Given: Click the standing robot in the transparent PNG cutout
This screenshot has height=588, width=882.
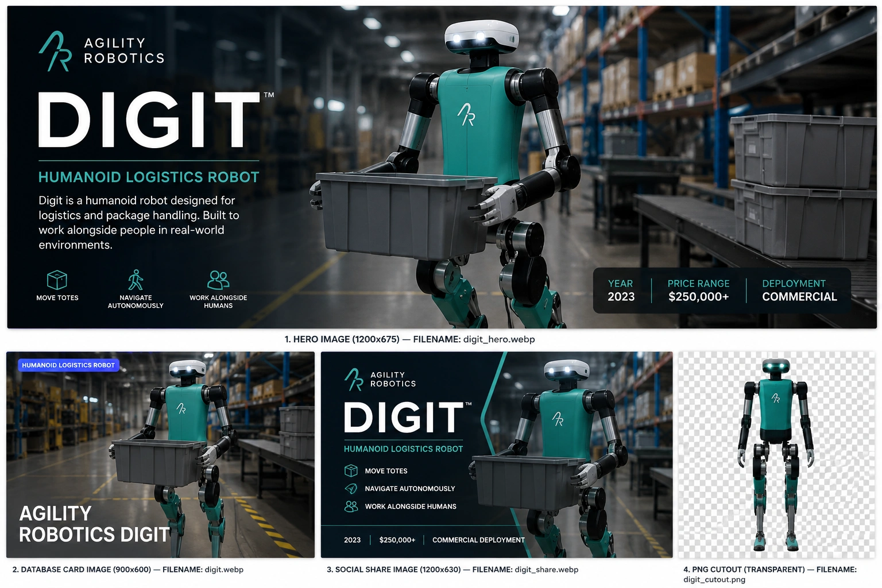Looking at the screenshot, I should pos(776,454).
